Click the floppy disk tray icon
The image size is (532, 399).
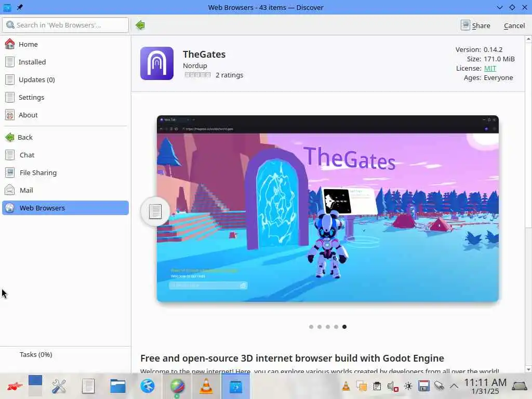coord(424,386)
